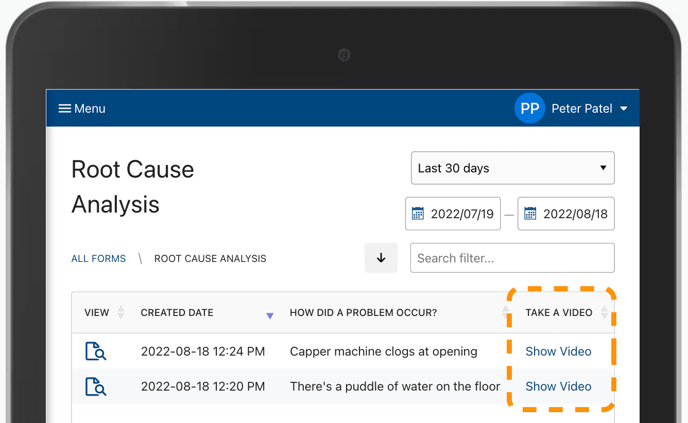This screenshot has width=688, height=423.
Task: Toggle Created Date sort order arrow
Action: 270,315
